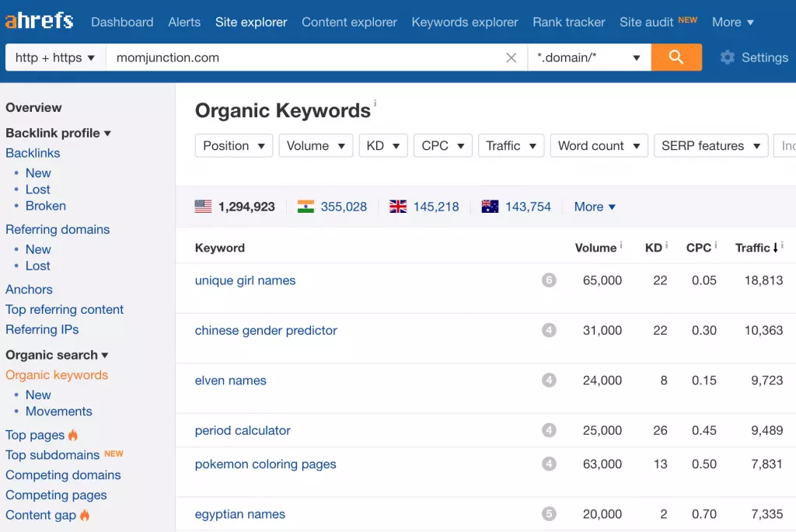Image resolution: width=796 pixels, height=532 pixels.
Task: Select the Australia flag keyword count
Action: point(516,207)
